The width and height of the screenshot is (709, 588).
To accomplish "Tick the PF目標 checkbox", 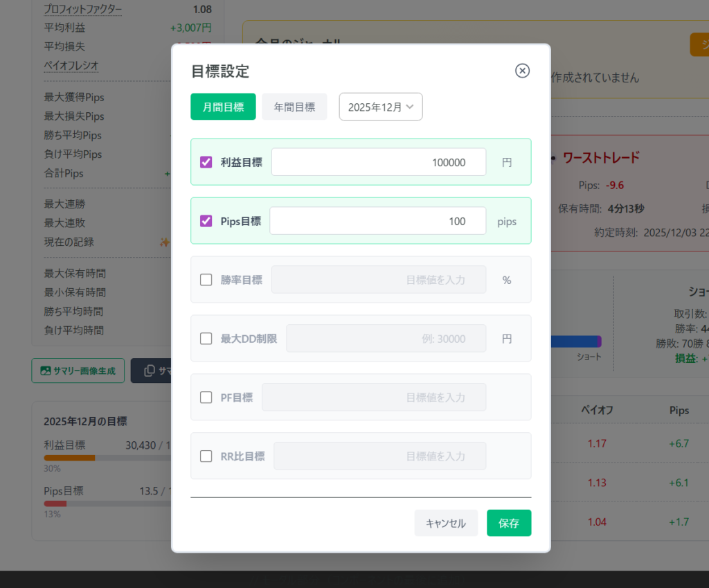I will pos(206,398).
